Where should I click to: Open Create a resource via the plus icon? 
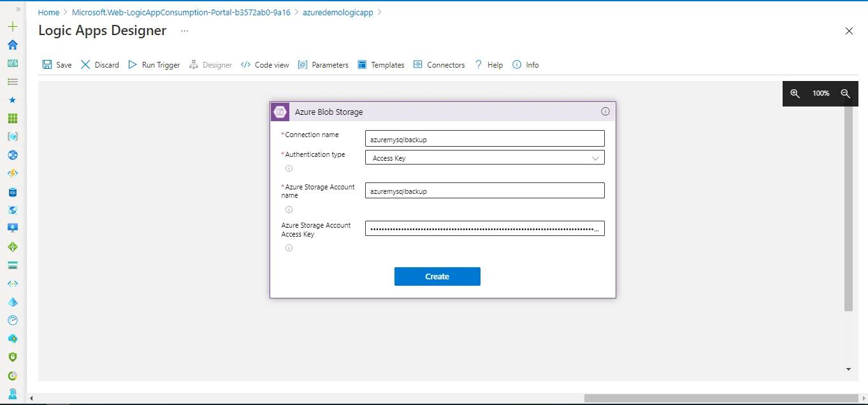click(x=12, y=26)
